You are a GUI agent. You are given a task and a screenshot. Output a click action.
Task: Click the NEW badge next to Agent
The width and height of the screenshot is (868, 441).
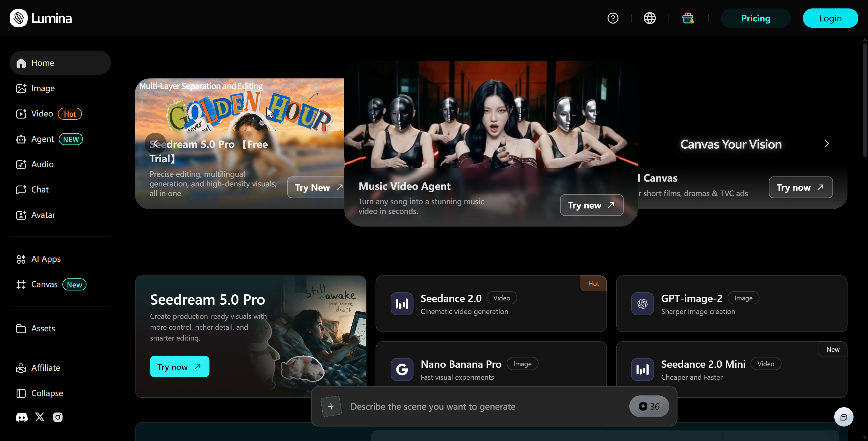[71, 139]
